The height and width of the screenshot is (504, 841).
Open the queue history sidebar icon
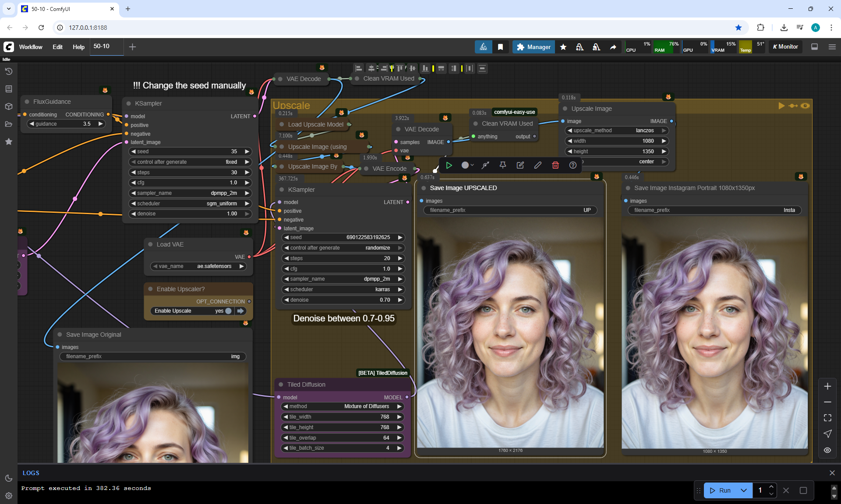tap(8, 71)
